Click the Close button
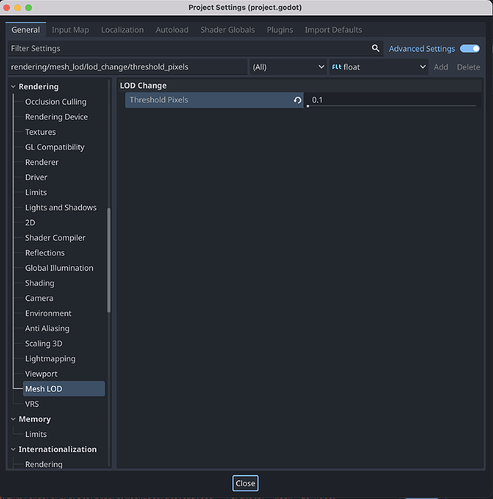Screen dimensions: 493x499 pyautogui.click(x=245, y=483)
